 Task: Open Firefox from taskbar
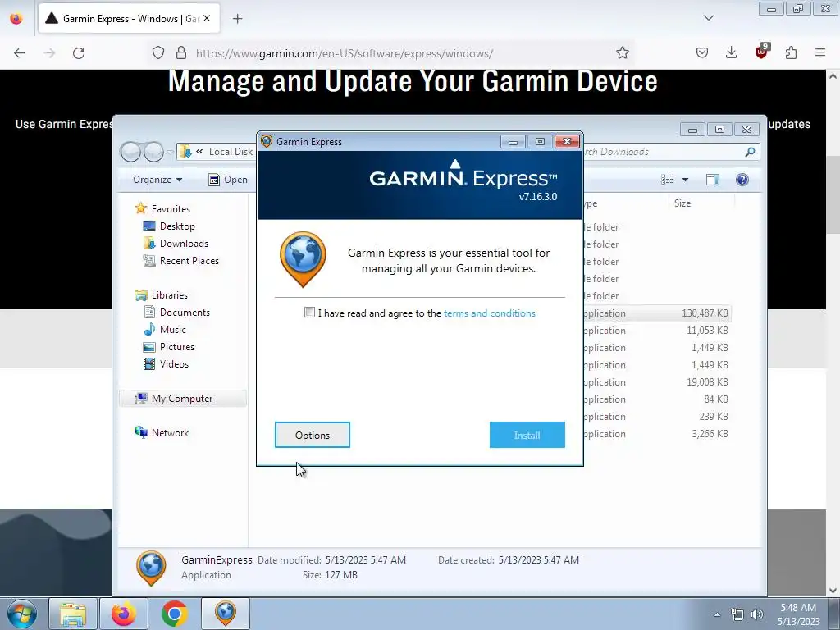pyautogui.click(x=123, y=614)
